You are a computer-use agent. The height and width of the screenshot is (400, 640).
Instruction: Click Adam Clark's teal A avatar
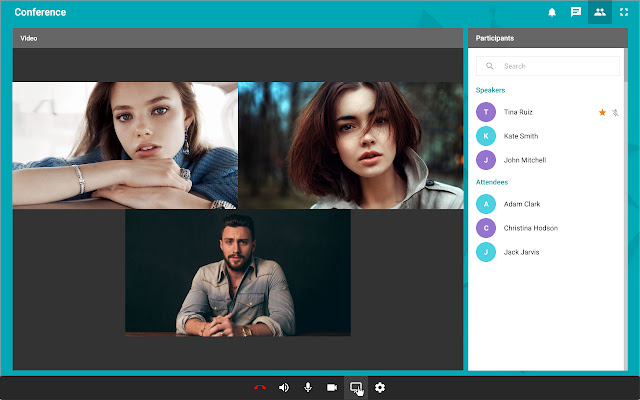486,204
